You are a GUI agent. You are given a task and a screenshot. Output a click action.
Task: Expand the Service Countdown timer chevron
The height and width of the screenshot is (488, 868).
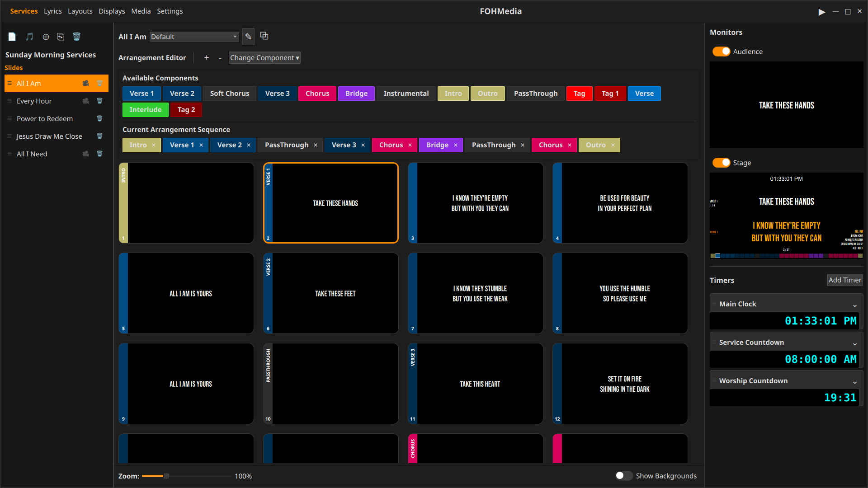point(855,344)
